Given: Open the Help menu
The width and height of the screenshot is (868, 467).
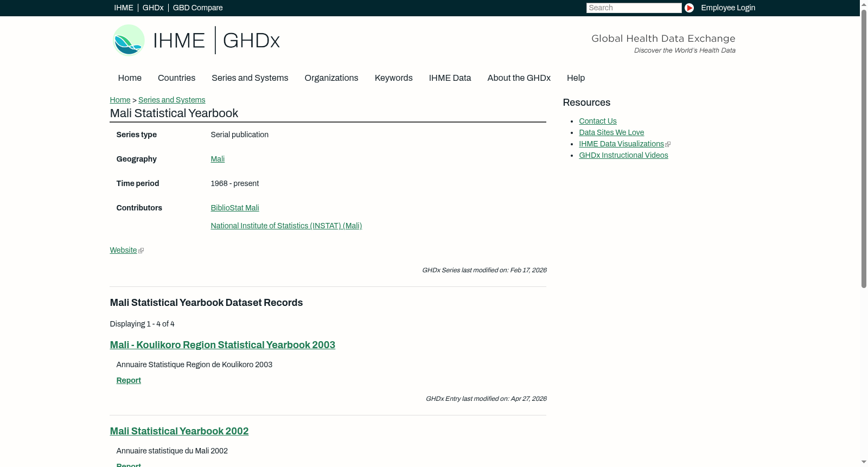Looking at the screenshot, I should tap(576, 78).
